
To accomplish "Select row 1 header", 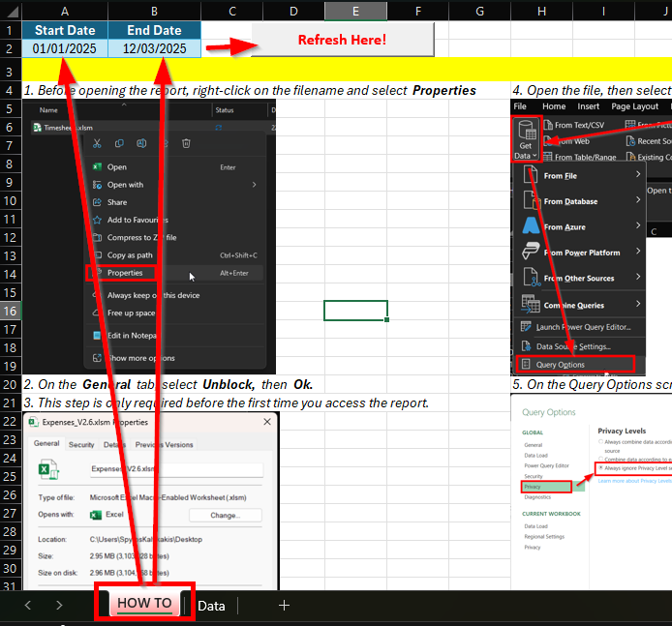I will pos(11,30).
